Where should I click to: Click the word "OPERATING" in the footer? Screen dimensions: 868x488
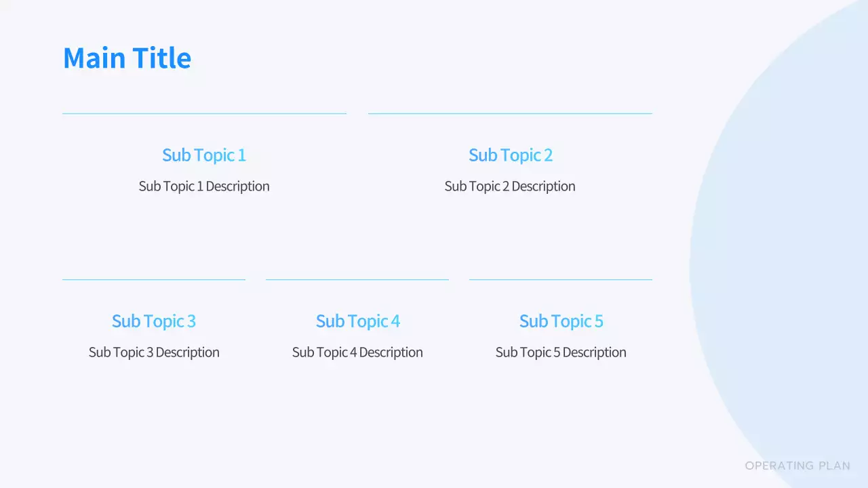click(x=779, y=466)
